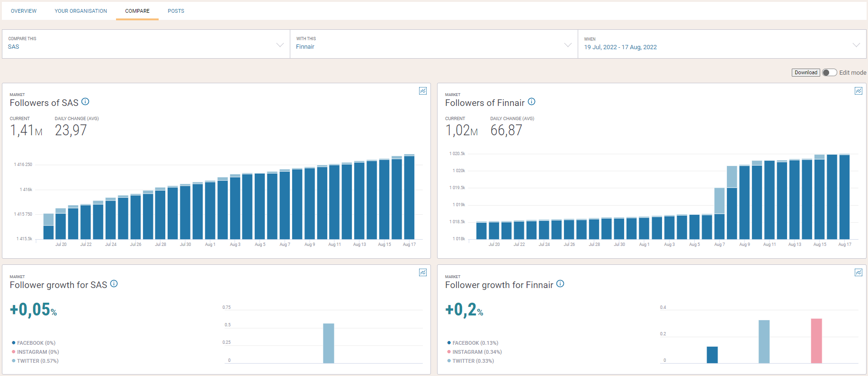Click the Followers of SAS title
This screenshot has height=376, width=868.
pos(44,103)
